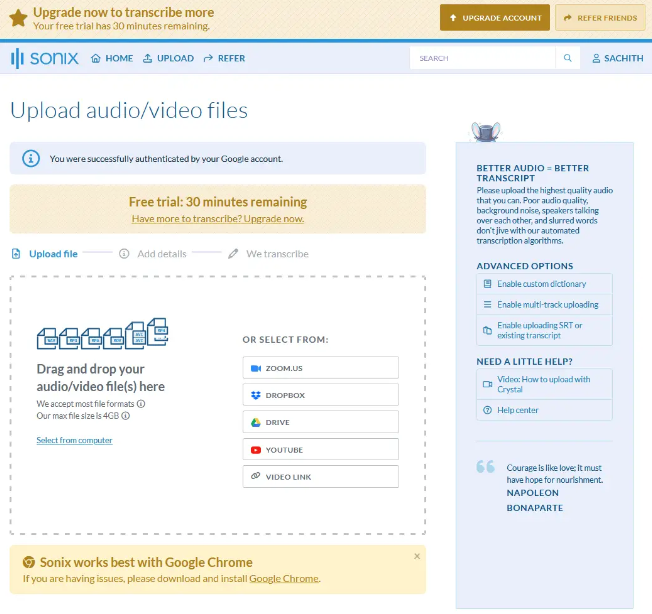Open 'Video: How to upload with Crystal'
Screen dimensions: 652x614
544,384
